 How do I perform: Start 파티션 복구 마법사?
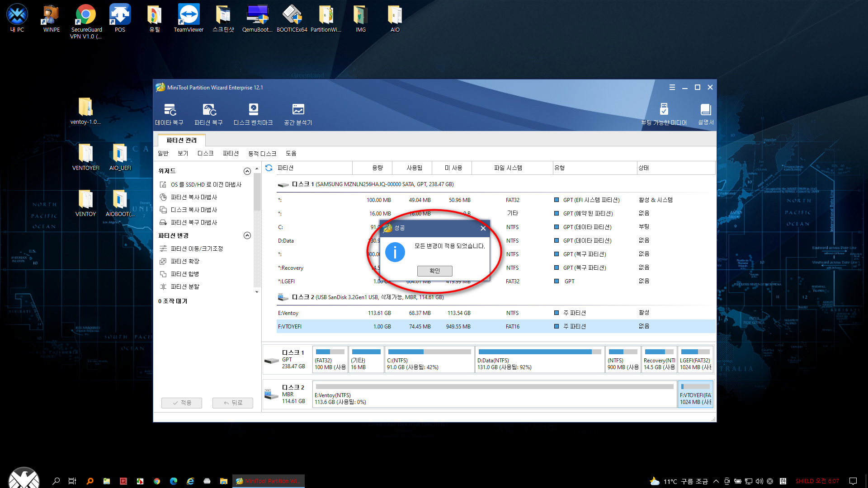coord(189,222)
